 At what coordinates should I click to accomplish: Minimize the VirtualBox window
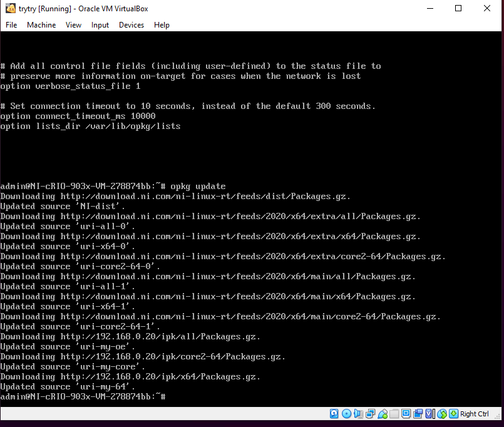(x=430, y=8)
